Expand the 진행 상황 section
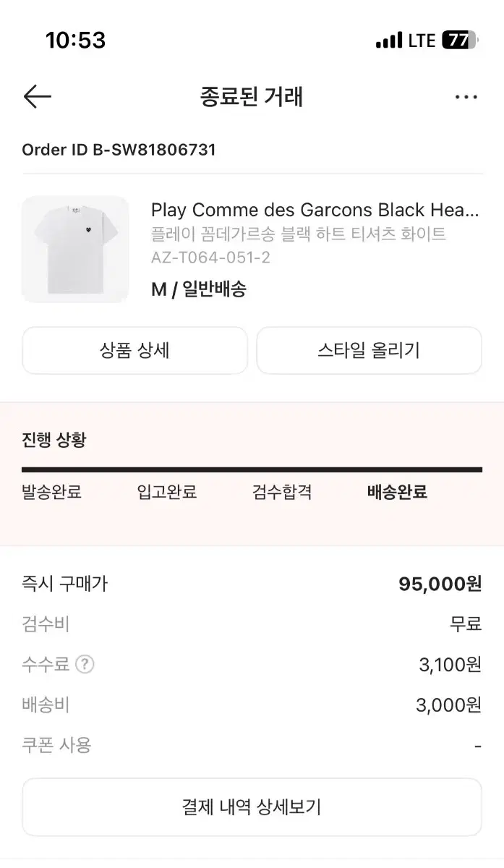The height and width of the screenshot is (868, 504). 53,440
